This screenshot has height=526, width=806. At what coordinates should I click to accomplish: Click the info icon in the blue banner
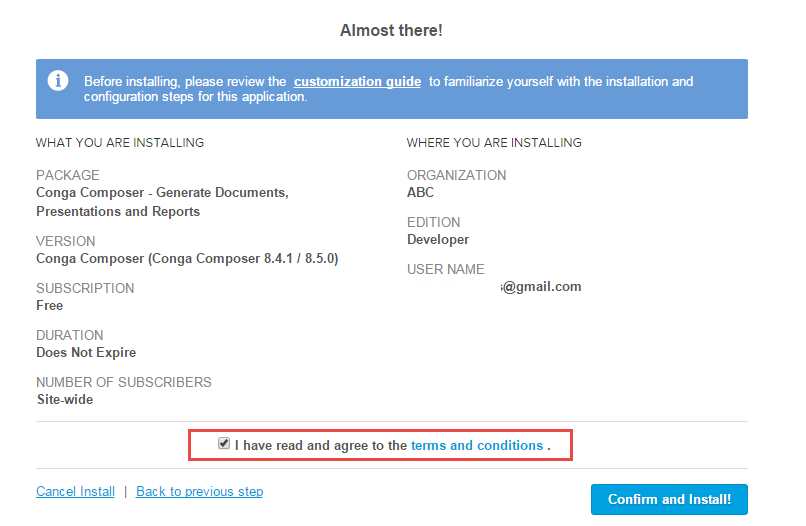[x=58, y=80]
